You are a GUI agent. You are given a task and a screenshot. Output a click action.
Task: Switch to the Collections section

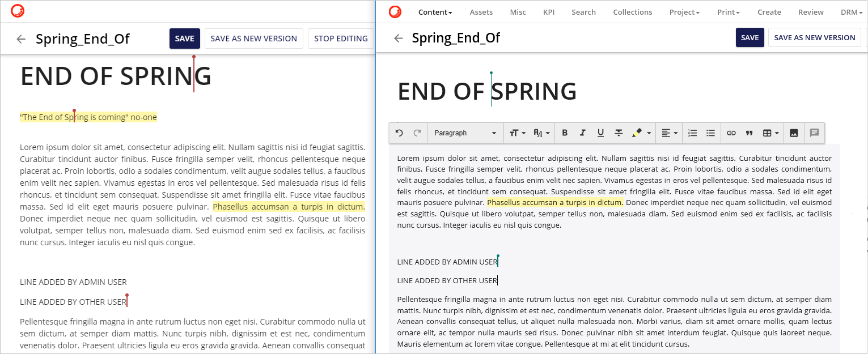point(632,12)
